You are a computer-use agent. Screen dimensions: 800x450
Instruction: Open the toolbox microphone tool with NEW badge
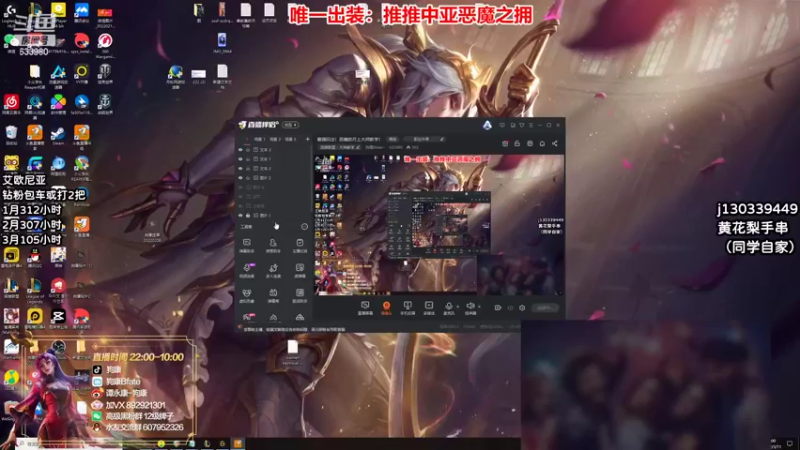246,270
